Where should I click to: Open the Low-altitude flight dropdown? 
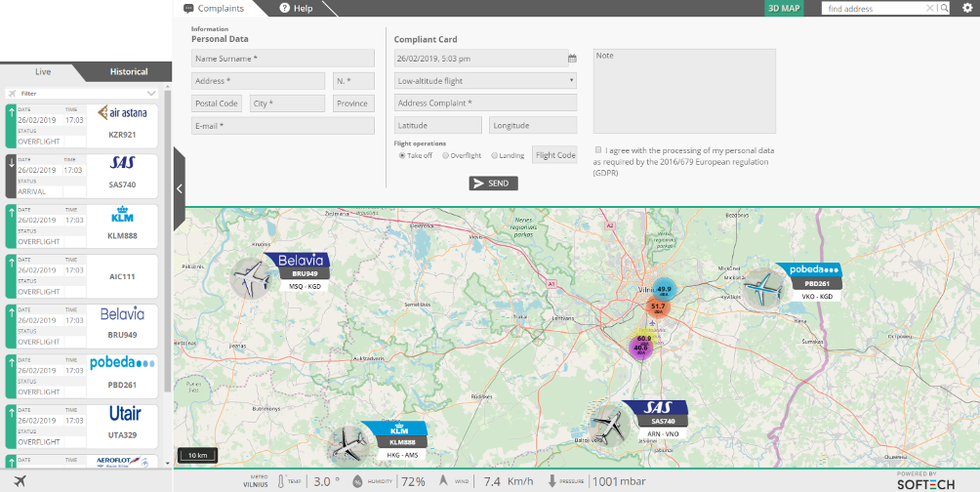pos(485,80)
